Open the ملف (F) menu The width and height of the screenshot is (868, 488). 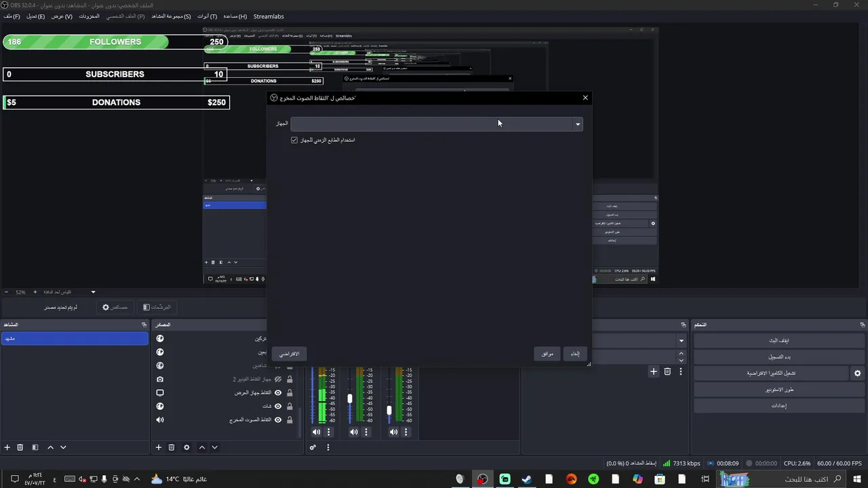pos(12,16)
